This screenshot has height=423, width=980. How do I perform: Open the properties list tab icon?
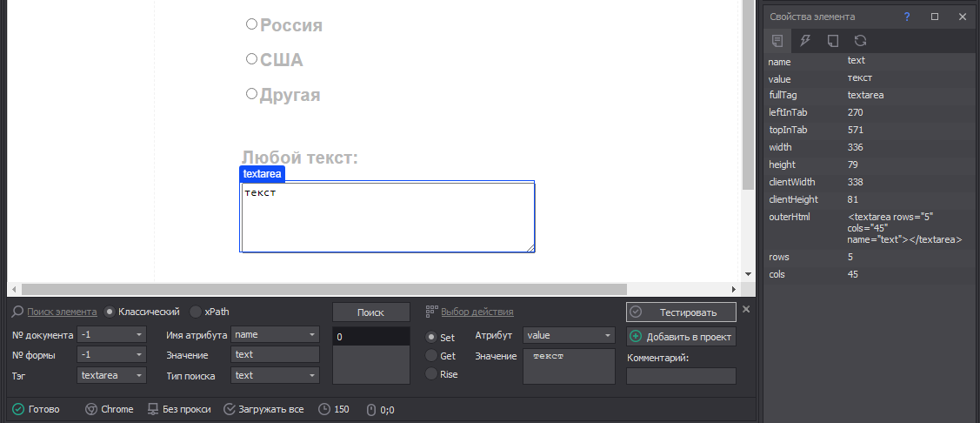[x=777, y=41]
